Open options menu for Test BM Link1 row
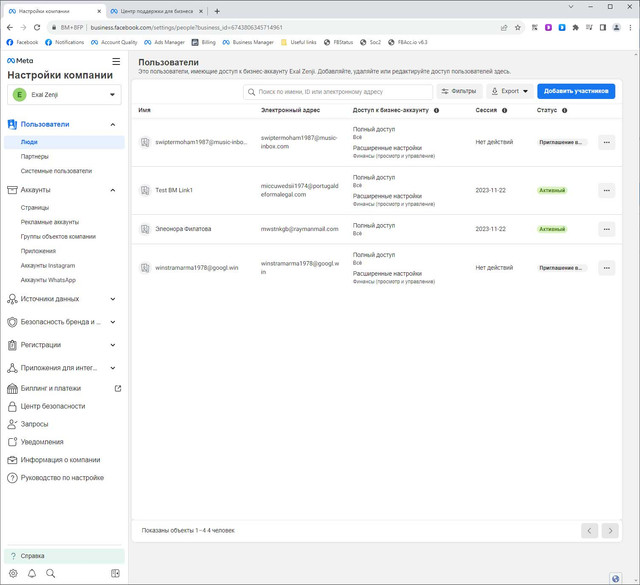Screen dimensions: 640x585 [x=607, y=191]
